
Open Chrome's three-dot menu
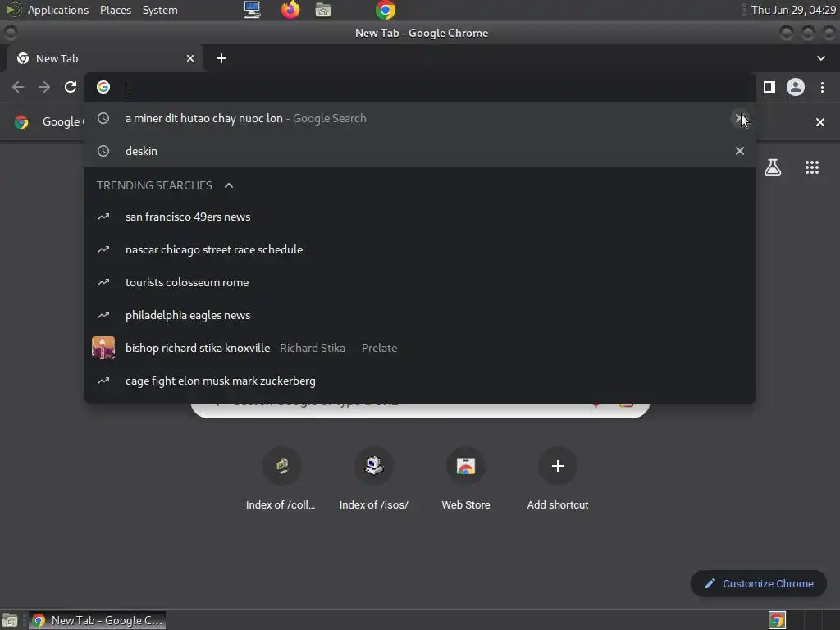tap(822, 87)
